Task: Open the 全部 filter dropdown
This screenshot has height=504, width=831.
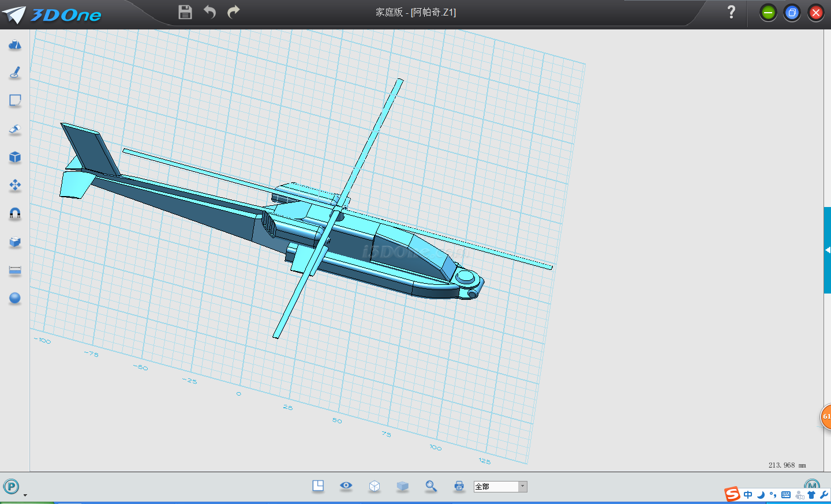Action: pyautogui.click(x=522, y=487)
